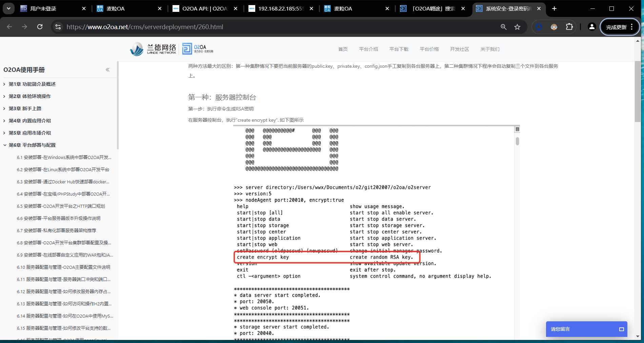644x343 pixels.
Task: Open the blue circular browser extension
Action: coord(539,27)
